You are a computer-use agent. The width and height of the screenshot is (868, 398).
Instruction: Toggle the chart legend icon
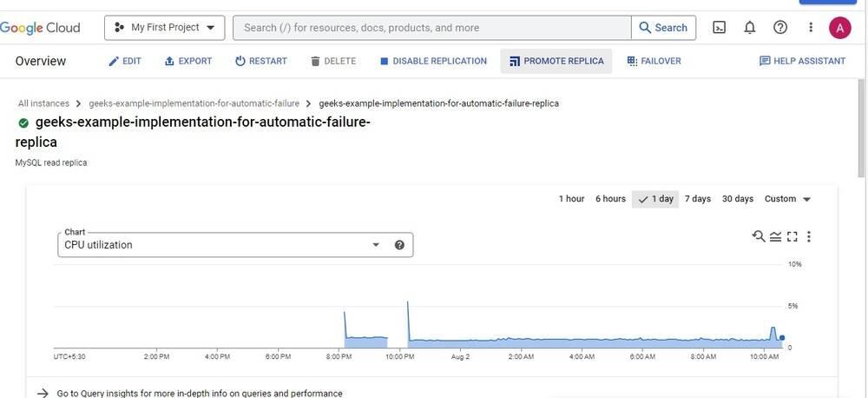click(x=775, y=236)
